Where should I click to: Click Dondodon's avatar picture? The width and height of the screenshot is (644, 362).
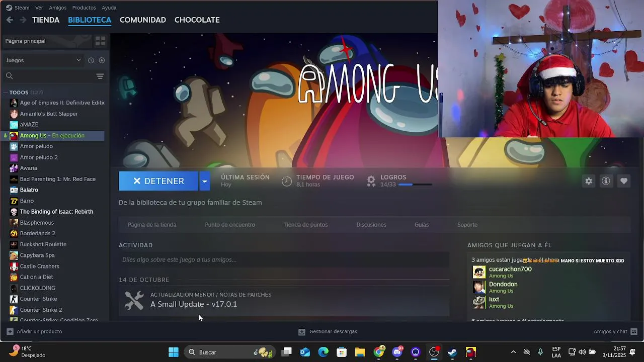pos(479,287)
